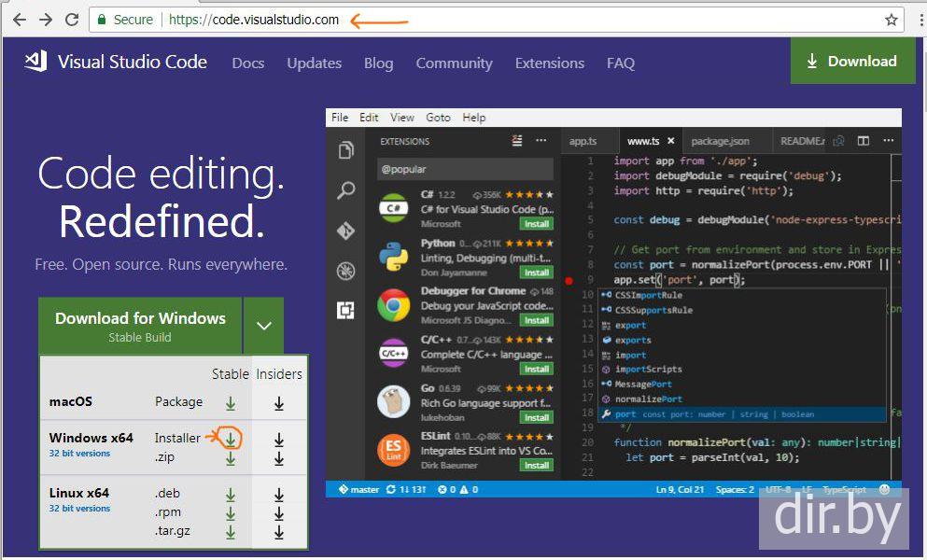
Task: Click the browser back arrow
Action: (19, 20)
